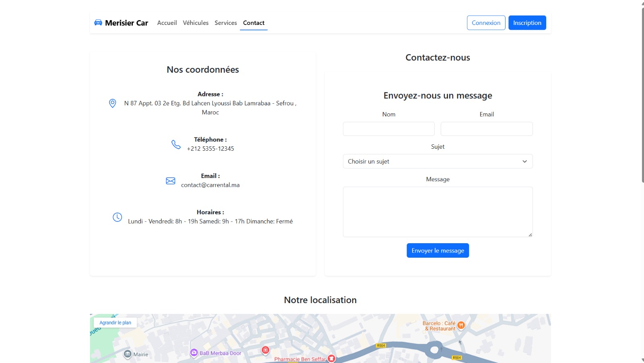644x363 pixels.
Task: Click the email envelope icon
Action: click(171, 181)
